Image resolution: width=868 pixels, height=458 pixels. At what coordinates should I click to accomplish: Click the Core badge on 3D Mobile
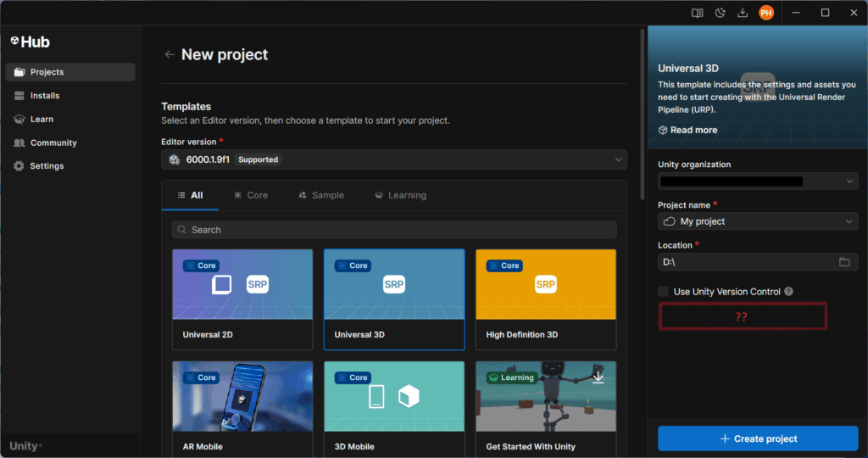click(353, 377)
